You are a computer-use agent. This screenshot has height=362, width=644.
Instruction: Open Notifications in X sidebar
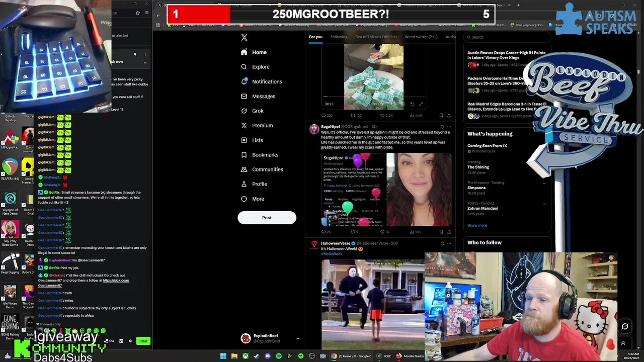(262, 81)
